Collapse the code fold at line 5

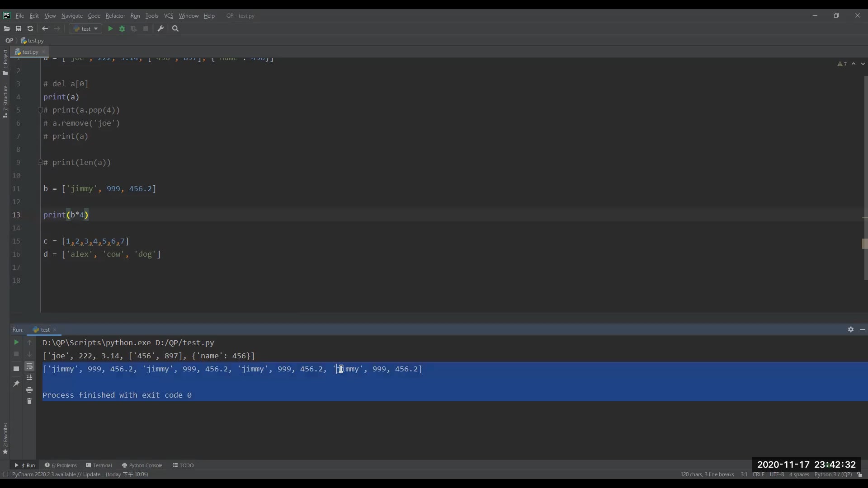pos(40,110)
